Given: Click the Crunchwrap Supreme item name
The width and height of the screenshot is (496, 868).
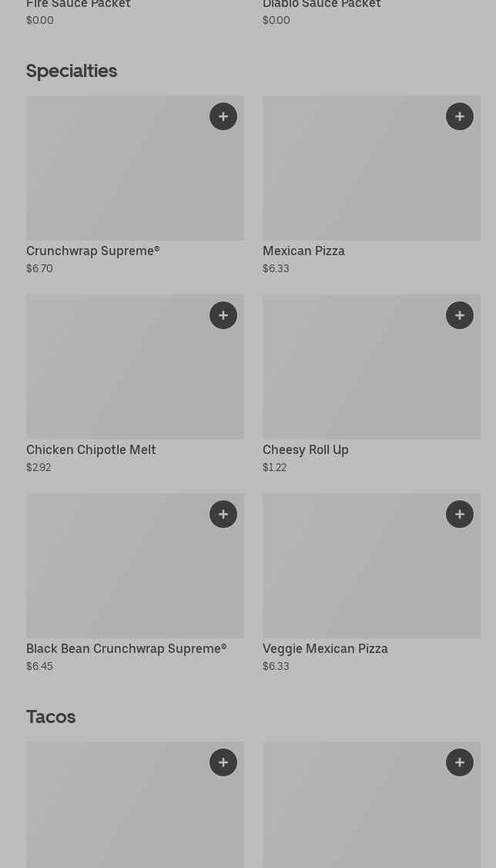Looking at the screenshot, I should pos(93,251).
